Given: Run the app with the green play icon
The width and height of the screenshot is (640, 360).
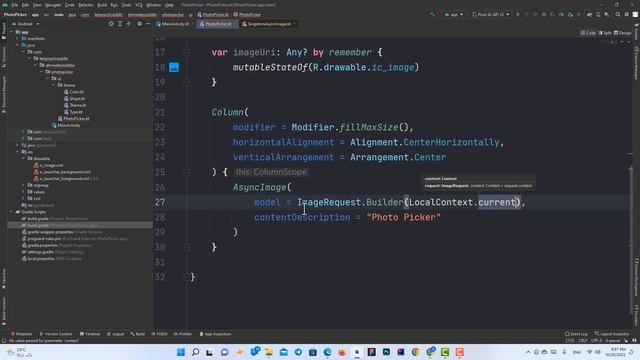Looking at the screenshot, I should pos(518,14).
